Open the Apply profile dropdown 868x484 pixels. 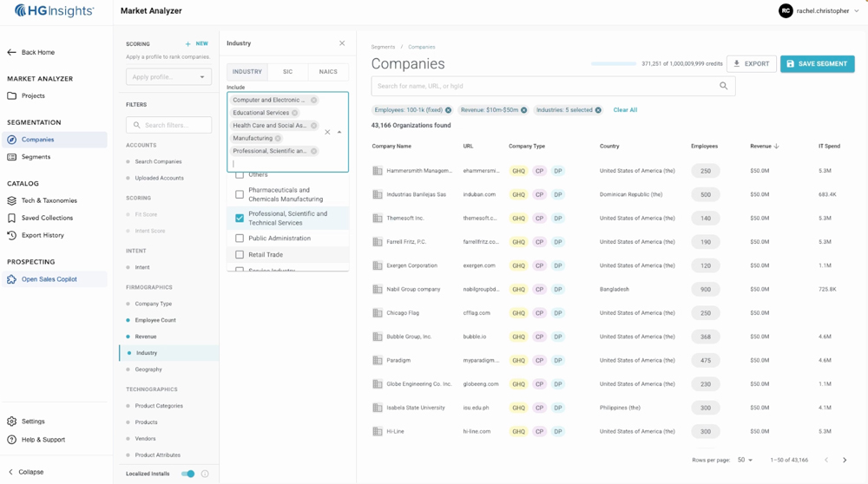coord(168,77)
